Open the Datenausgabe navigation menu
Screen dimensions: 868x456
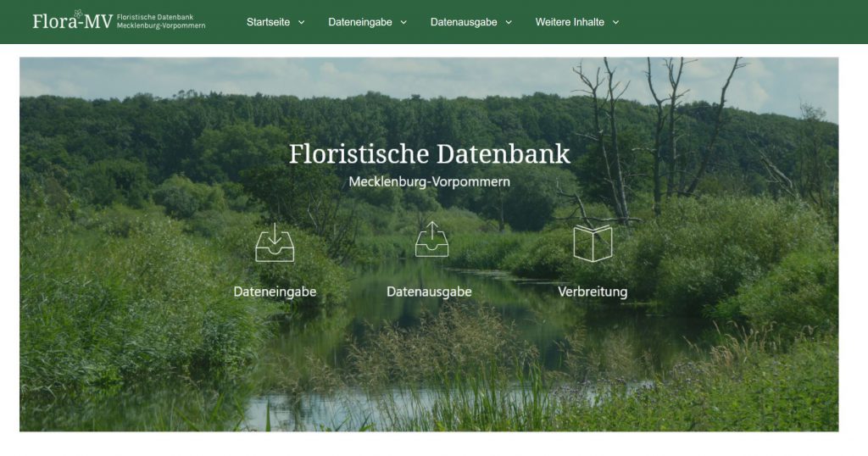[x=464, y=22]
